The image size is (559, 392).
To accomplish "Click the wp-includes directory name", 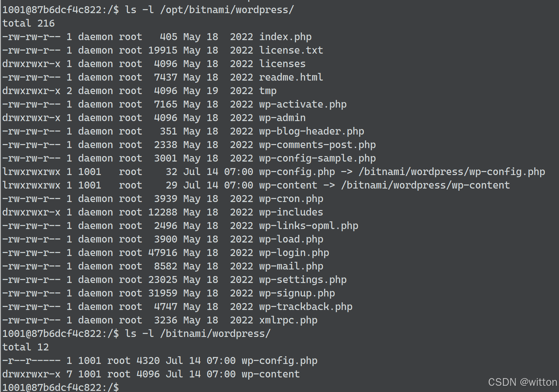I will pyautogui.click(x=291, y=212).
